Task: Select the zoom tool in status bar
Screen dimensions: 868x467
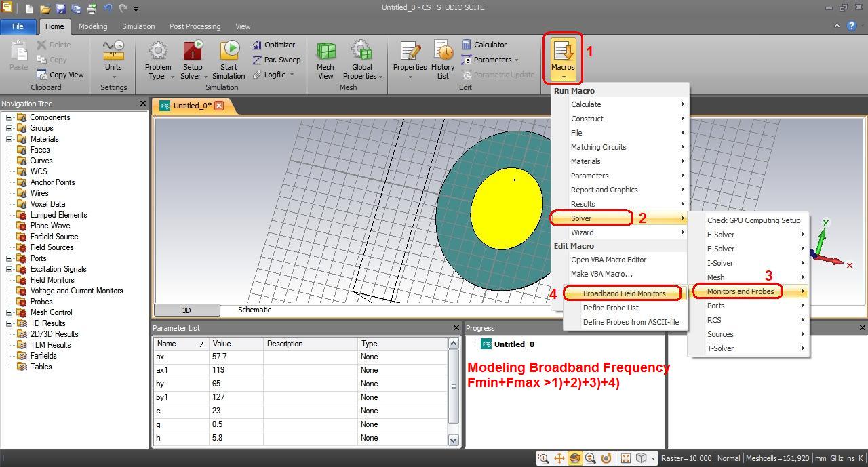Action: (x=544, y=458)
